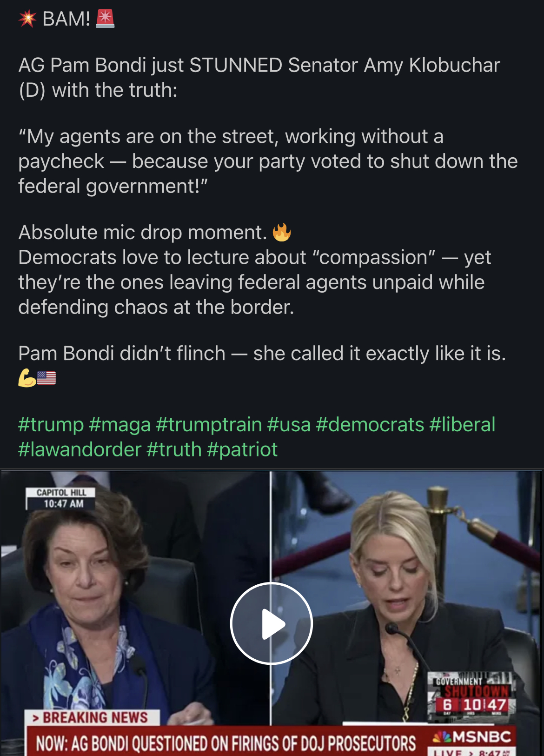Click the Breaking News banner in the video

[92, 718]
